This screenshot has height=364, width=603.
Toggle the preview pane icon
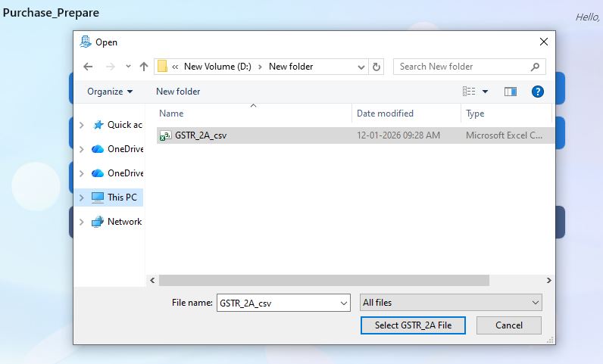511,92
